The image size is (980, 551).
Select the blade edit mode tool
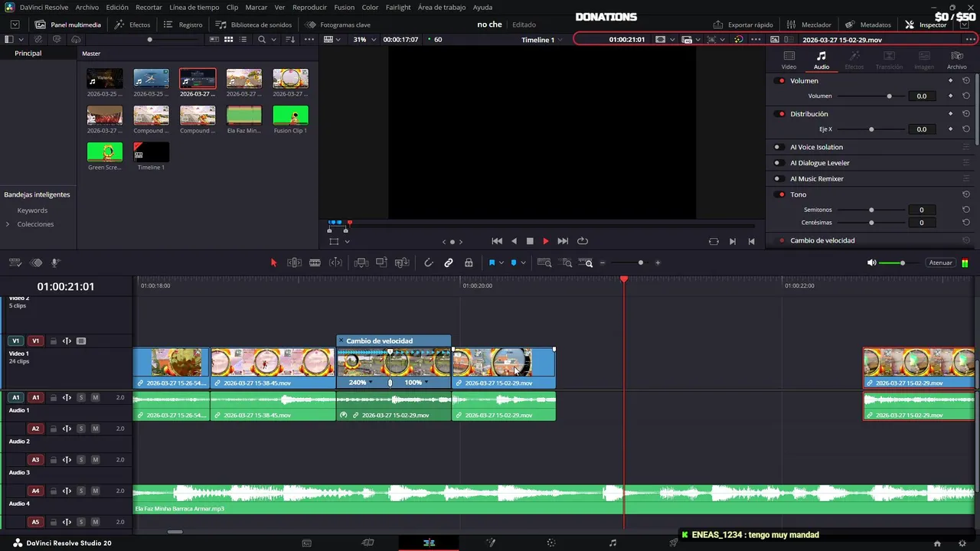pyautogui.click(x=315, y=262)
